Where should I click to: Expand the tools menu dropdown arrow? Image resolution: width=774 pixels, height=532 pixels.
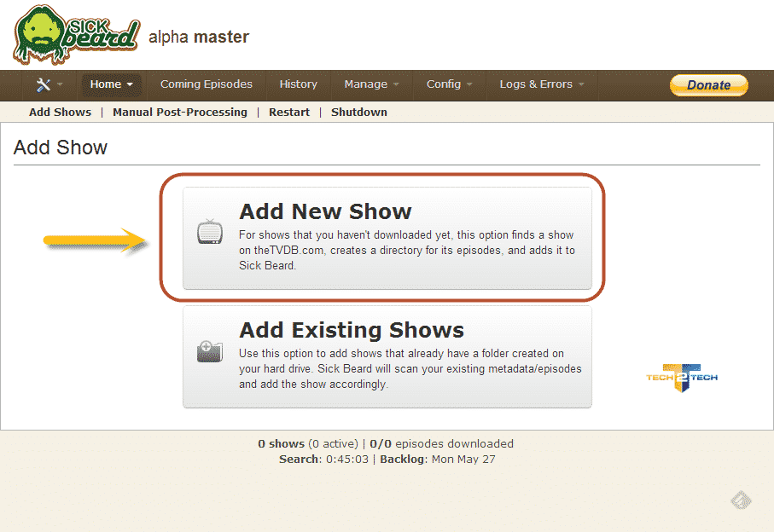click(x=60, y=84)
